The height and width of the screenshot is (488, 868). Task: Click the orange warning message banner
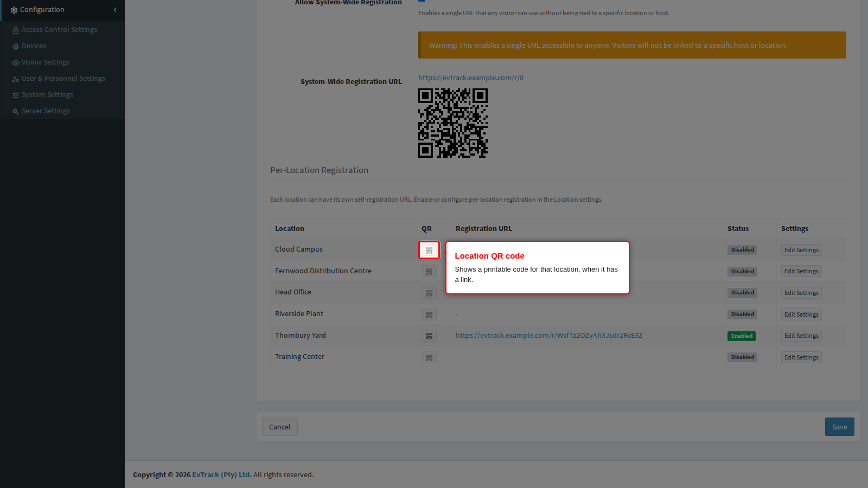(632, 45)
